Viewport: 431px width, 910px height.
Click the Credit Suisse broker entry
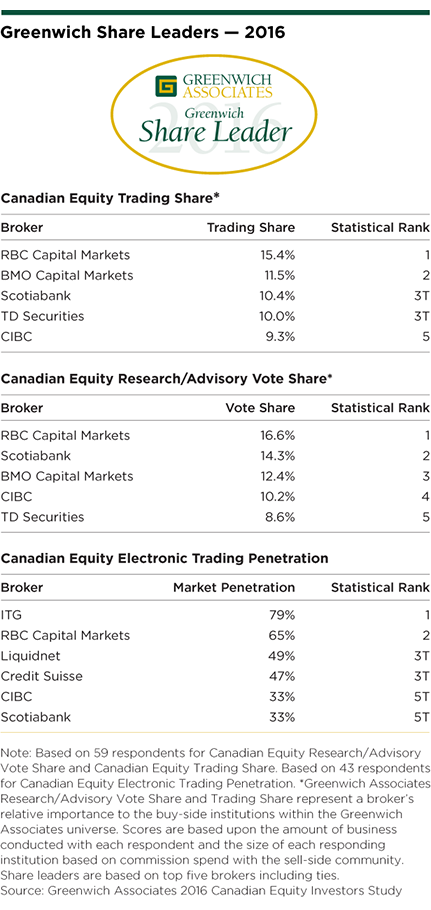[x=42, y=676]
